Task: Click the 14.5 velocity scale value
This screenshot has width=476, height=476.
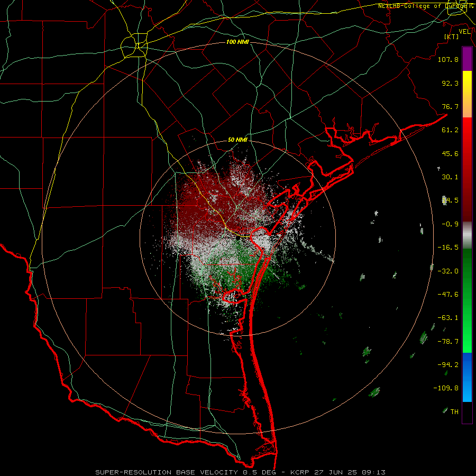Action: tap(450, 200)
